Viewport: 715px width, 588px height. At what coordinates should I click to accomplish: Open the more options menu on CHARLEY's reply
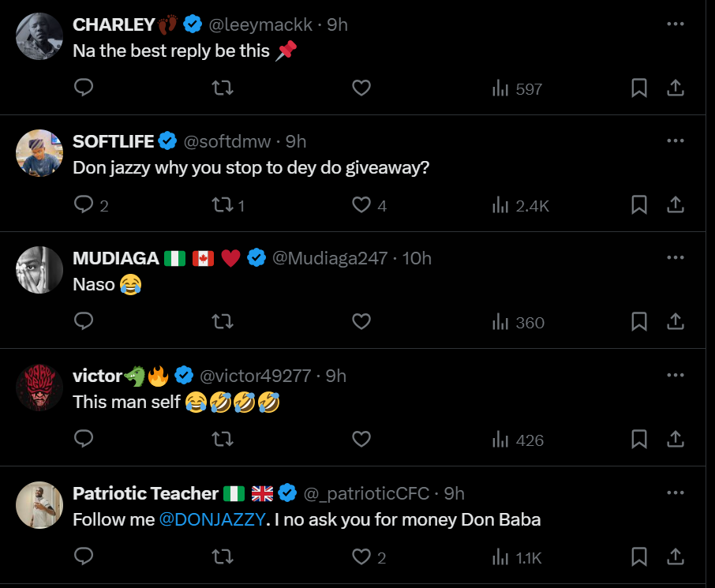pyautogui.click(x=676, y=22)
